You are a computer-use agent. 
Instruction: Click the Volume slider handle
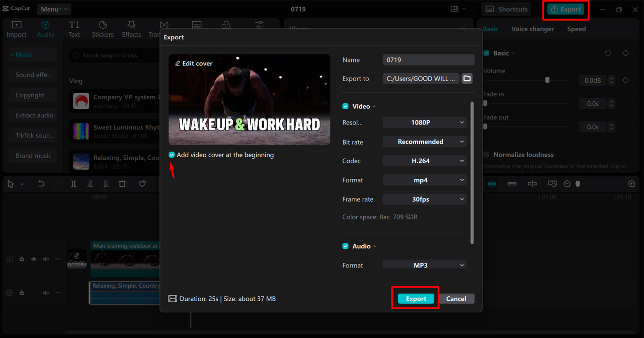coord(547,80)
